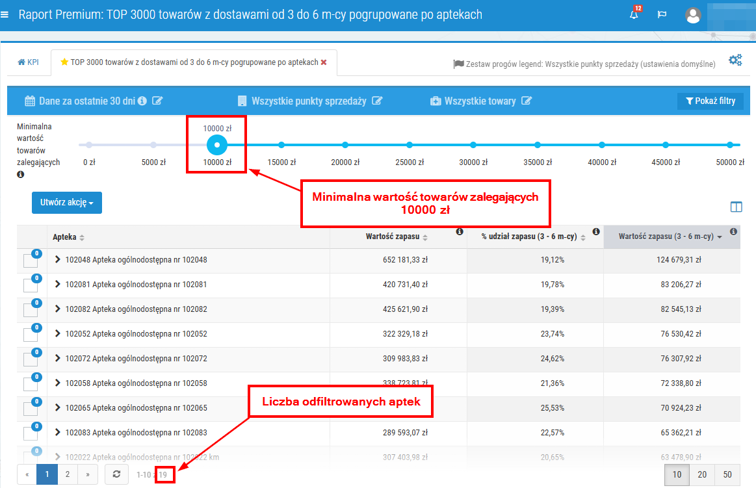756x488 pixels.
Task: Expand row 102081 Apteka ogólnodostępna
Action: pos(58,284)
